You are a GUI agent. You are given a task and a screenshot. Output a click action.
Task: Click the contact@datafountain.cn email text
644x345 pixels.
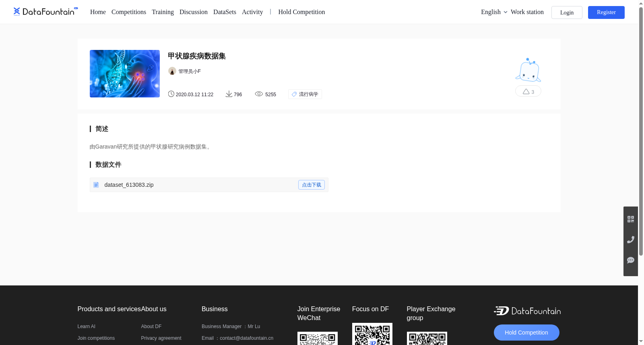[246, 338]
